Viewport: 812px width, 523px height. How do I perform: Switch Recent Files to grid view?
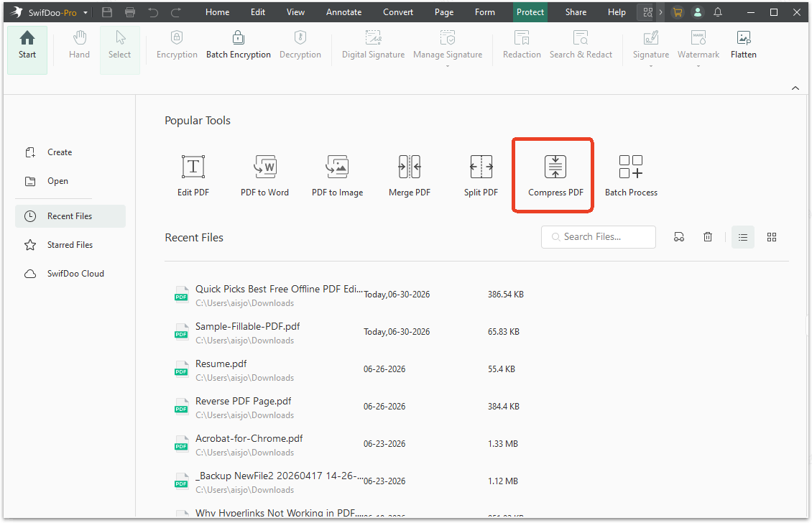(772, 237)
